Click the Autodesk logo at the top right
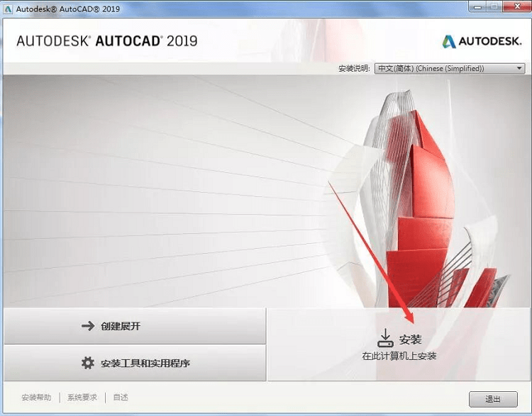Viewport: 532px width, 416px height. tap(482, 41)
